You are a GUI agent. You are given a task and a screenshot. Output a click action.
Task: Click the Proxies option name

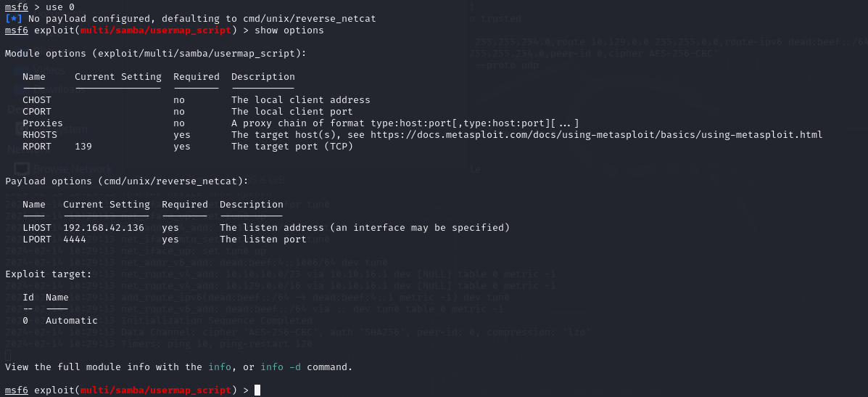43,123
